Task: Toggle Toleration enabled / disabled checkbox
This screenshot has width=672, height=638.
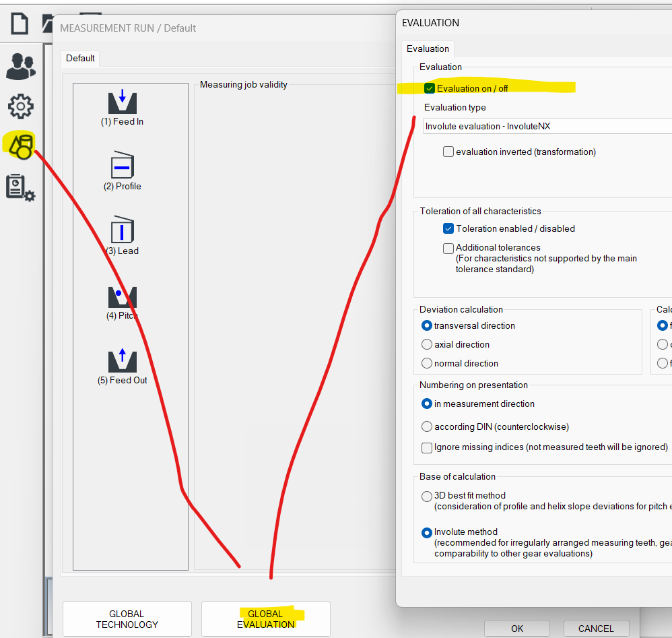Action: pyautogui.click(x=448, y=228)
